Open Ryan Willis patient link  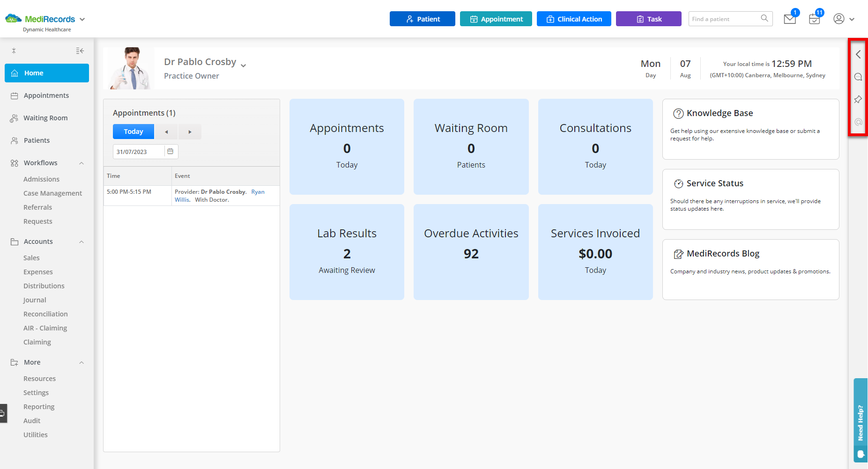(220, 196)
